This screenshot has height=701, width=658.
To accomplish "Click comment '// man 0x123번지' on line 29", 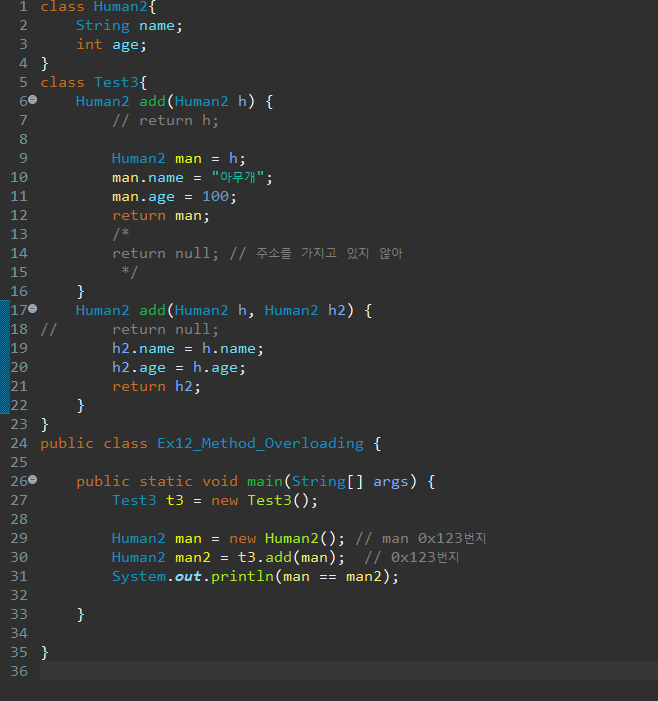I will point(421,538).
